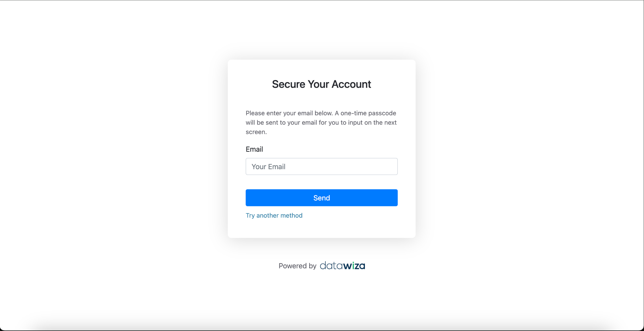Viewport: 644px width, 331px height.
Task: Place cursor in the Email text box
Action: [321, 166]
